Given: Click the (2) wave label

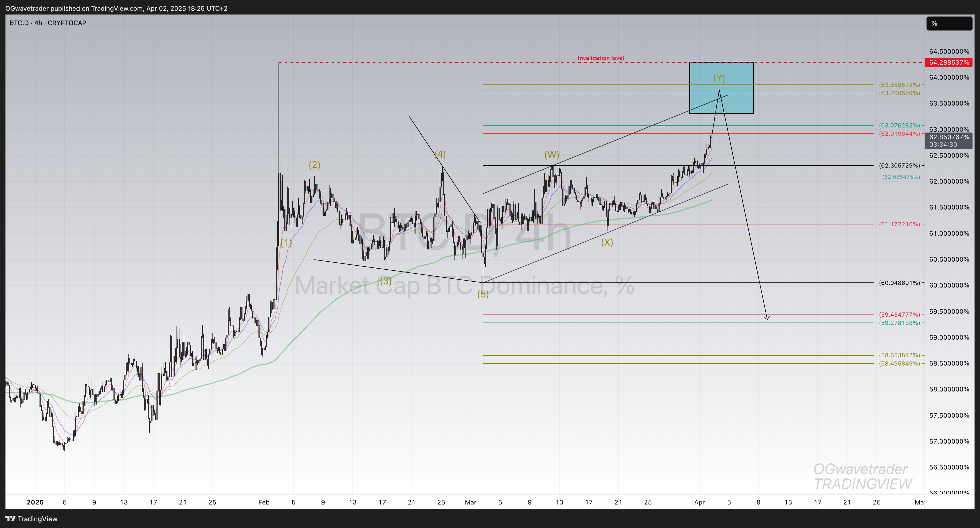Looking at the screenshot, I should coord(314,165).
